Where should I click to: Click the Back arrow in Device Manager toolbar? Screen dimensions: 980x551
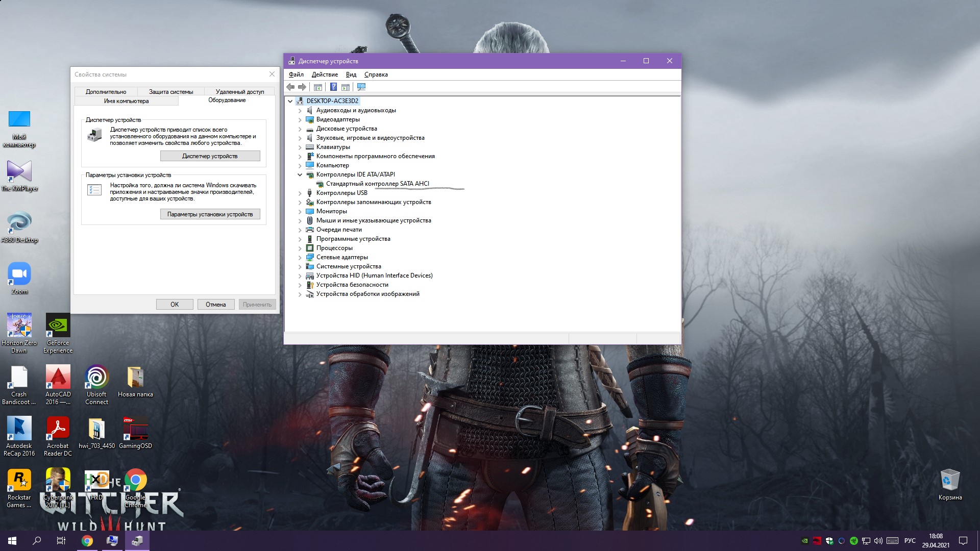coord(290,87)
